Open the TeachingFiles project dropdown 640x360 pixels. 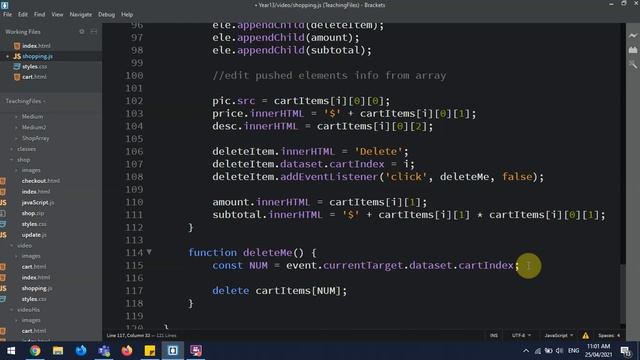[25, 101]
